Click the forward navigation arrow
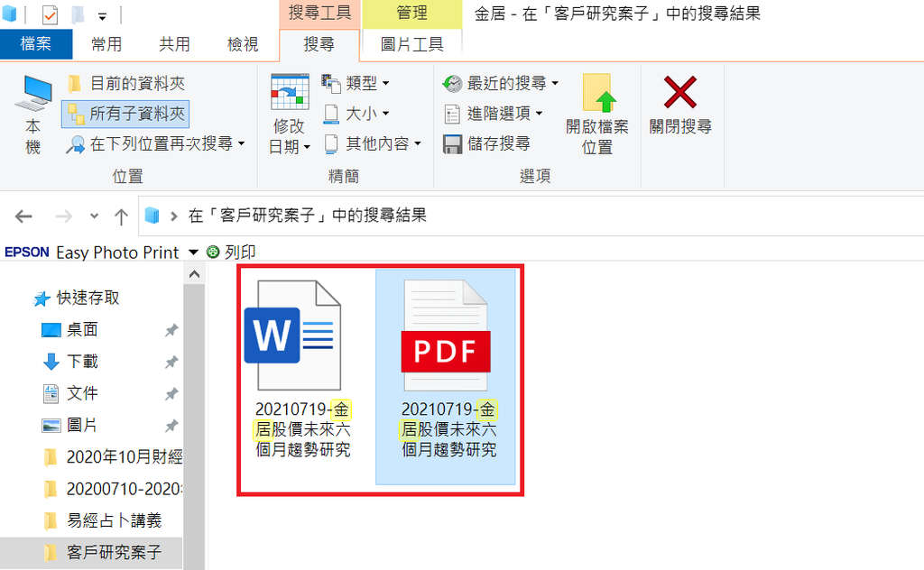The height and width of the screenshot is (570, 924). tap(64, 216)
